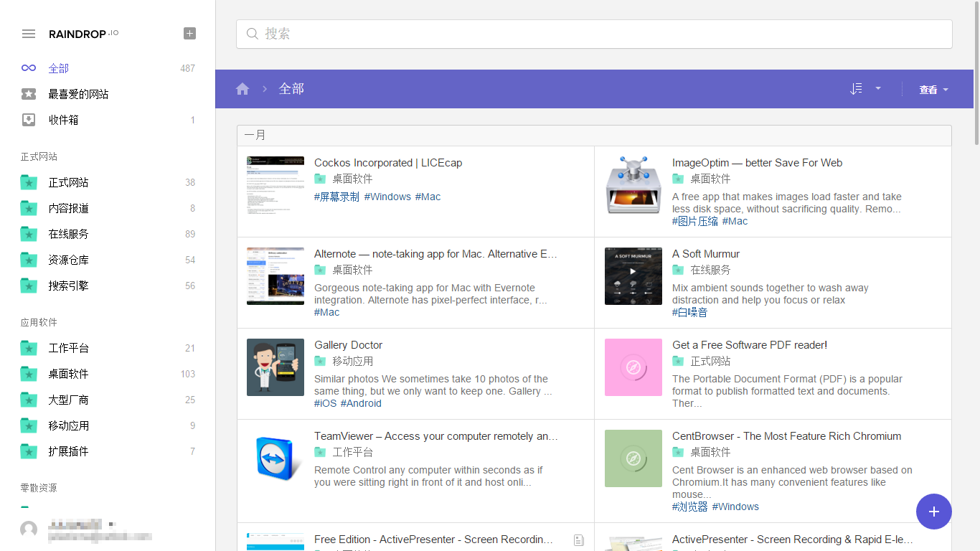This screenshot has width=980, height=551.
Task: Filter by #图片压缩 tag
Action: coord(695,221)
